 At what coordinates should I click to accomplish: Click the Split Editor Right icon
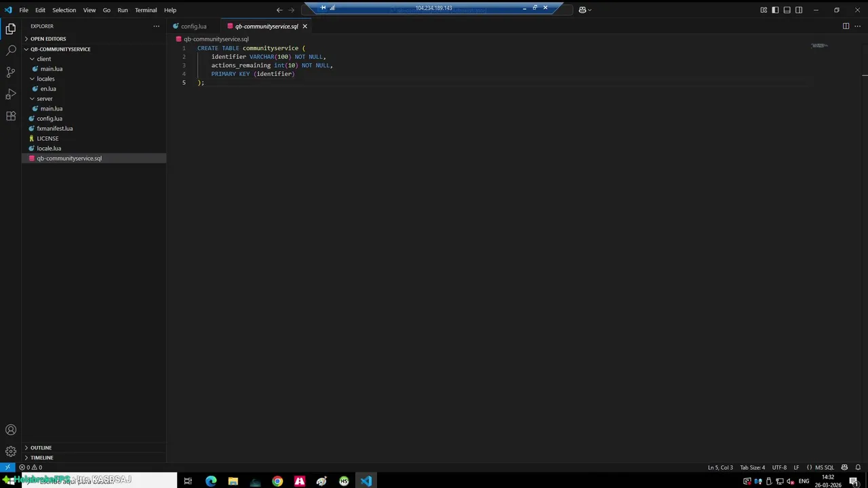tap(846, 26)
